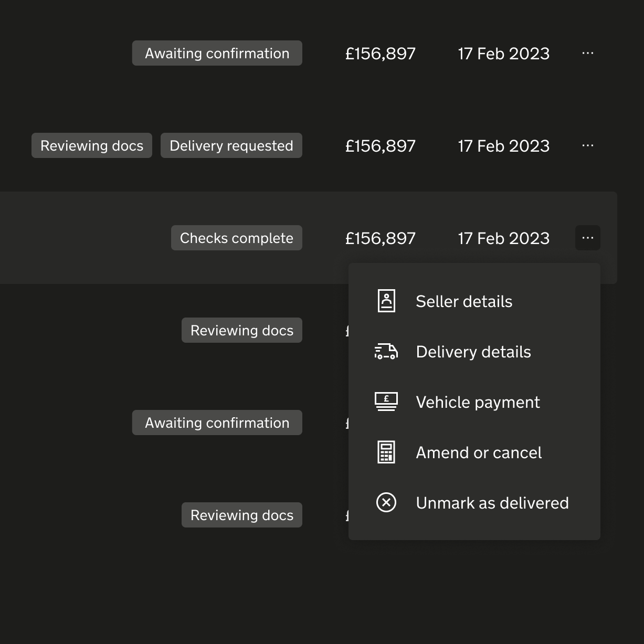This screenshot has height=644, width=644.
Task: Select Seller details from the context menu
Action: 464,301
